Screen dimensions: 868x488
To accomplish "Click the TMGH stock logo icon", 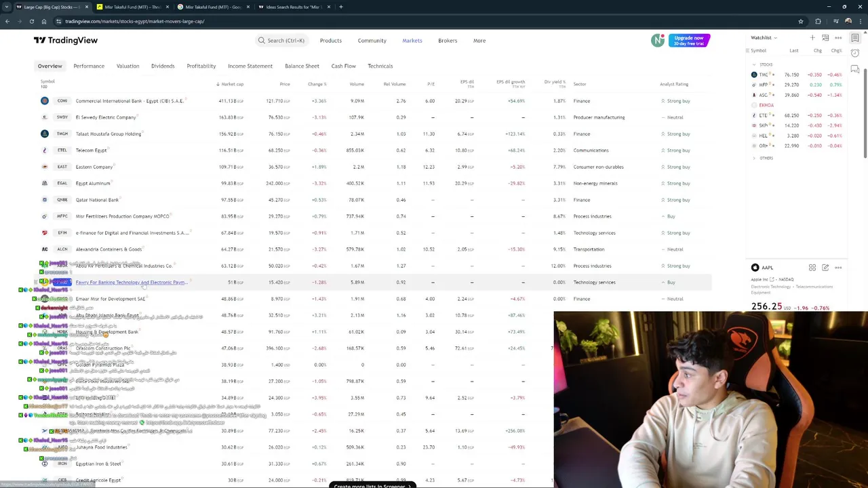I will pyautogui.click(x=45, y=134).
